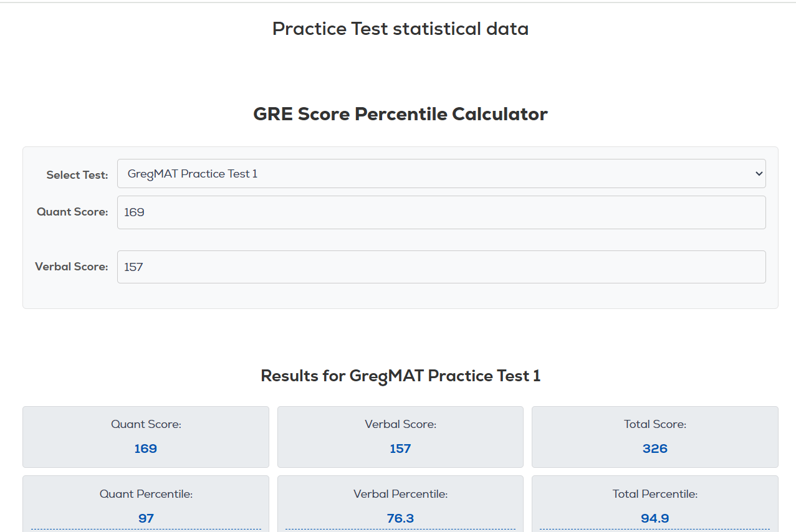Select the Quant Score 169 result card
This screenshot has width=796, height=532.
point(146,437)
